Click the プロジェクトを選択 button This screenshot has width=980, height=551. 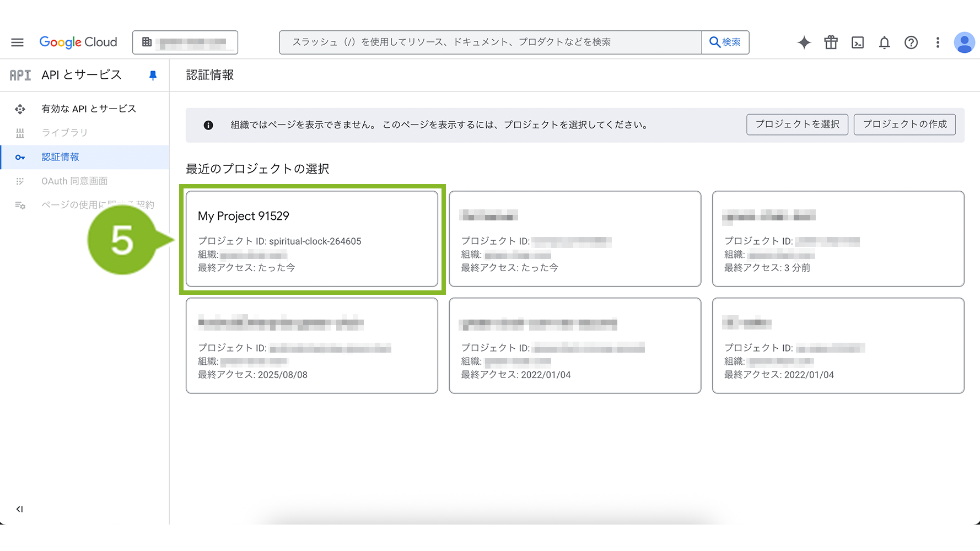coord(797,125)
